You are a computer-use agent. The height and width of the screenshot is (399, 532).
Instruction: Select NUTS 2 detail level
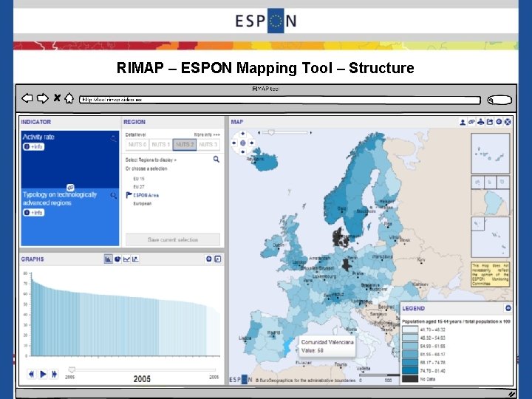(x=185, y=145)
